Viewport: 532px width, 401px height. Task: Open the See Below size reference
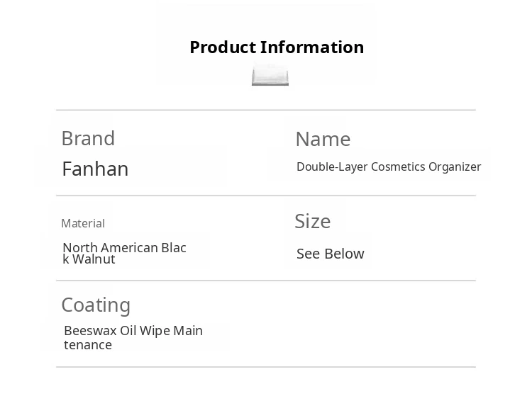click(x=331, y=254)
